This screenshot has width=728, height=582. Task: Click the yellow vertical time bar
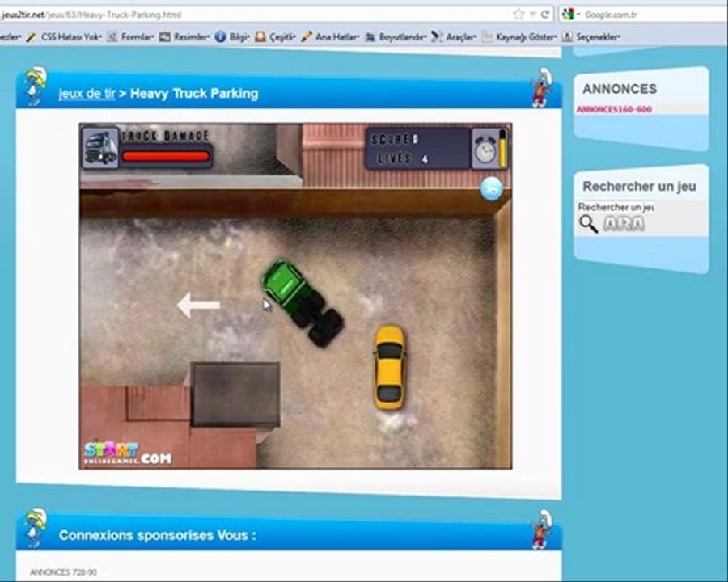(x=502, y=149)
